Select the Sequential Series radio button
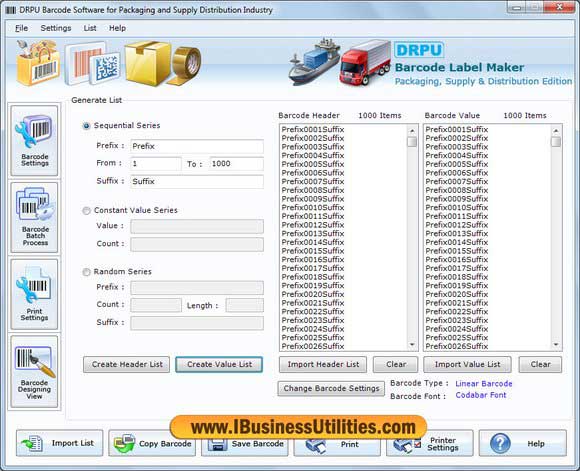580x471 pixels. click(x=86, y=126)
